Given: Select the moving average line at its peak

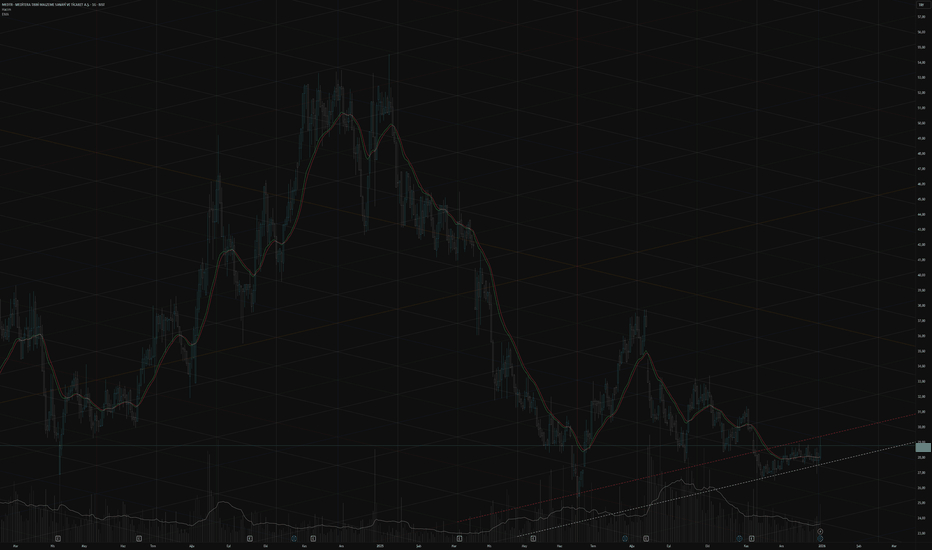Looking at the screenshot, I should click(344, 113).
